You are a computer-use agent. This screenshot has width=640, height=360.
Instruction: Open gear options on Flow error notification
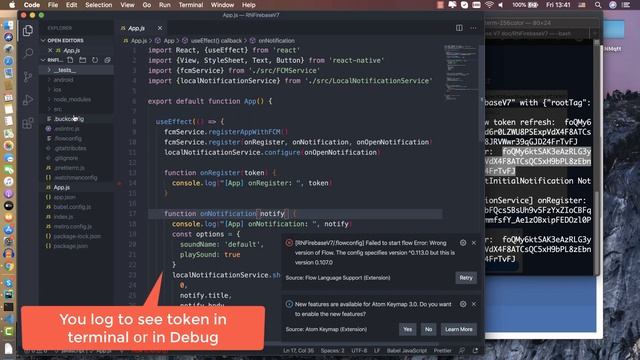coord(463,243)
